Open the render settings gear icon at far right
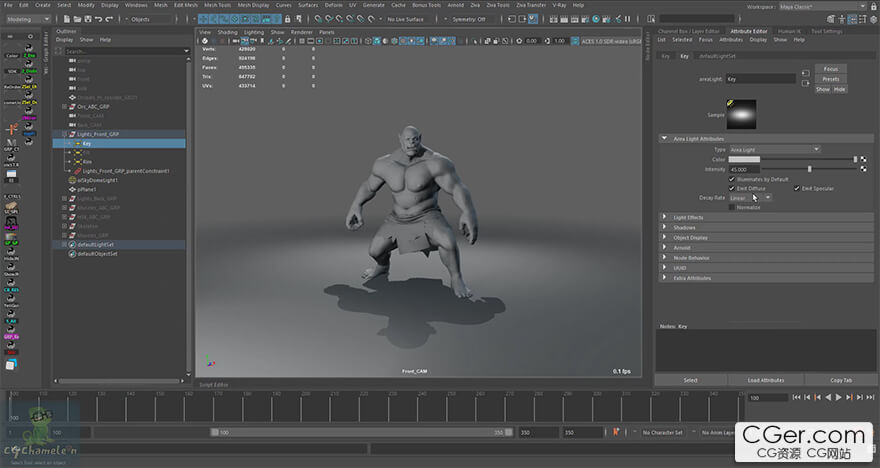This screenshot has width=880, height=468. pyautogui.click(x=873, y=19)
